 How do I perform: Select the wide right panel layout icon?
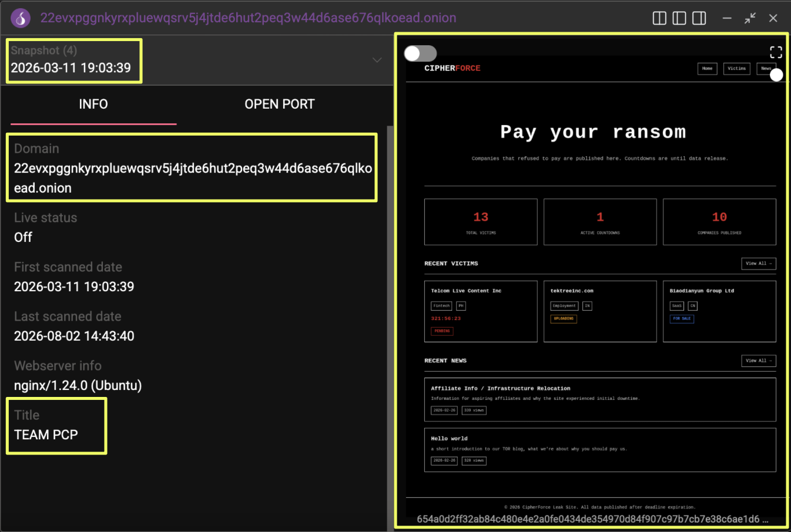[679, 18]
